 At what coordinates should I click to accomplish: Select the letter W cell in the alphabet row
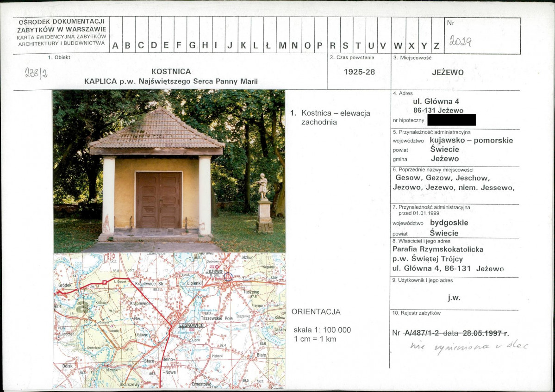(x=399, y=35)
